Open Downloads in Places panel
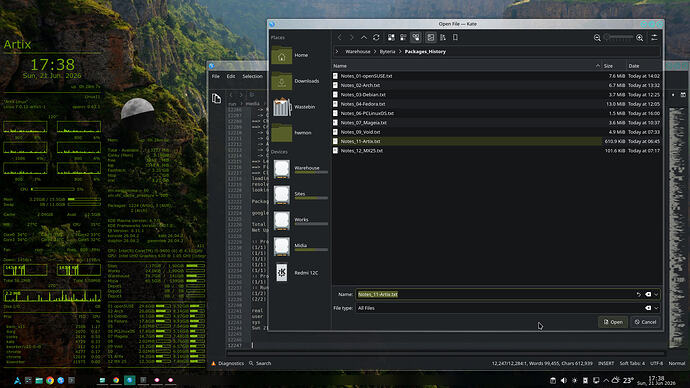The height and width of the screenshot is (388, 690). (299, 81)
